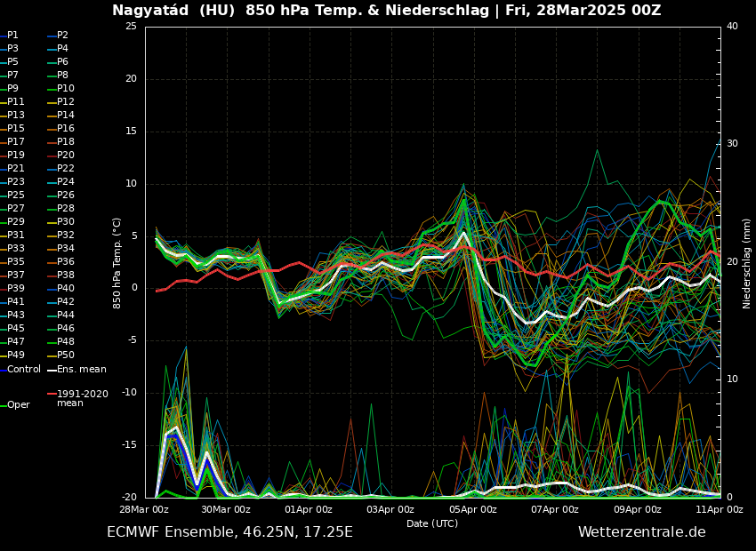Select the Control run legend entry
Viewport: 756px width, 551px height.
tap(23, 369)
